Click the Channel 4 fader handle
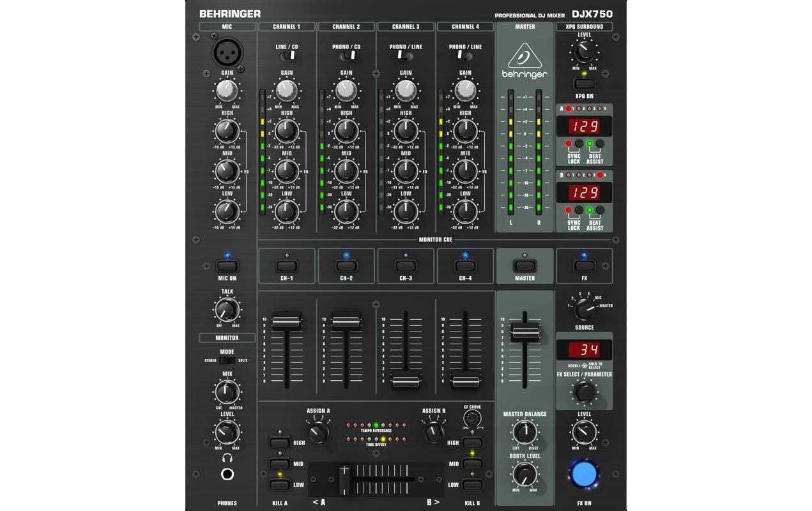 click(x=465, y=381)
